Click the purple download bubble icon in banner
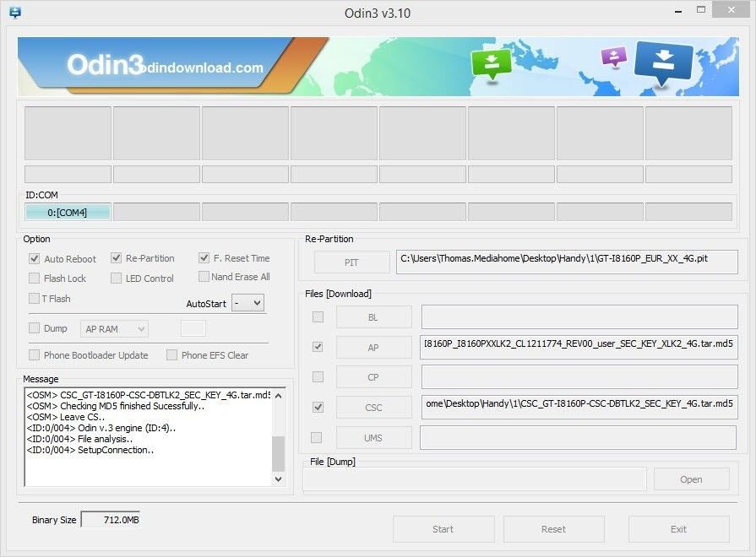Image resolution: width=756 pixels, height=557 pixels. click(614, 57)
